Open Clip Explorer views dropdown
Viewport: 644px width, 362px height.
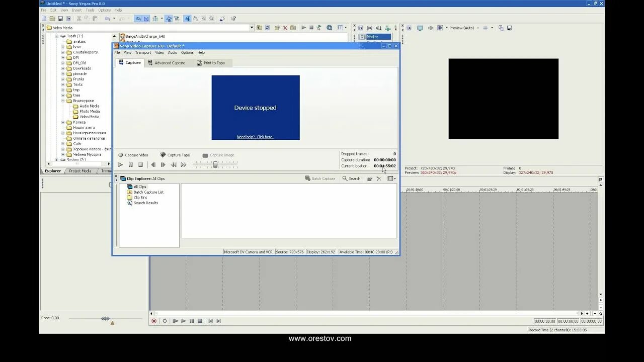click(391, 178)
